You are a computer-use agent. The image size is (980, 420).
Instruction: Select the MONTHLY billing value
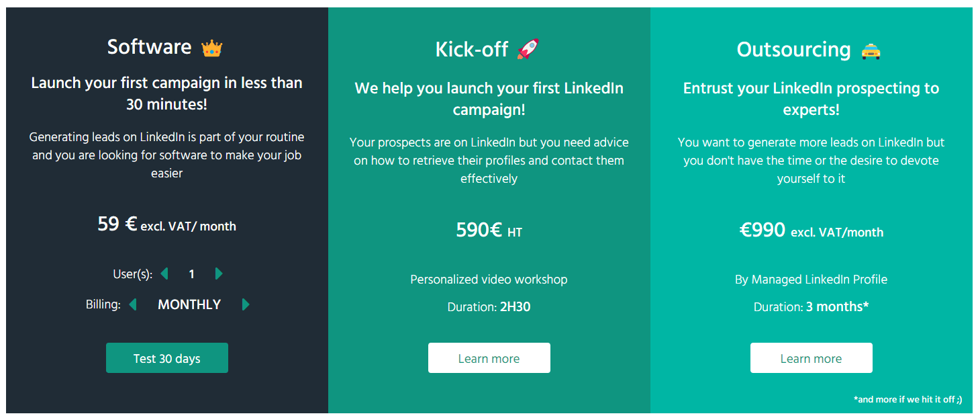[189, 304]
